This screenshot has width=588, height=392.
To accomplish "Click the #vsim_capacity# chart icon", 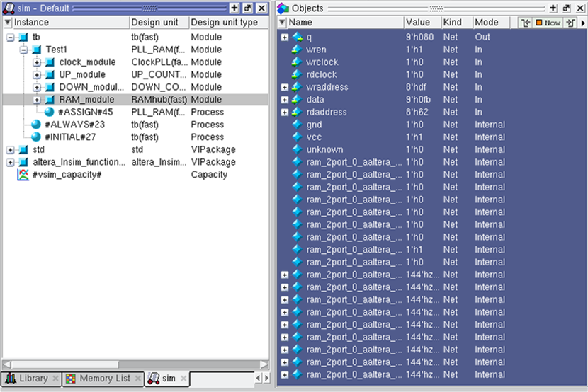I will coord(23,175).
